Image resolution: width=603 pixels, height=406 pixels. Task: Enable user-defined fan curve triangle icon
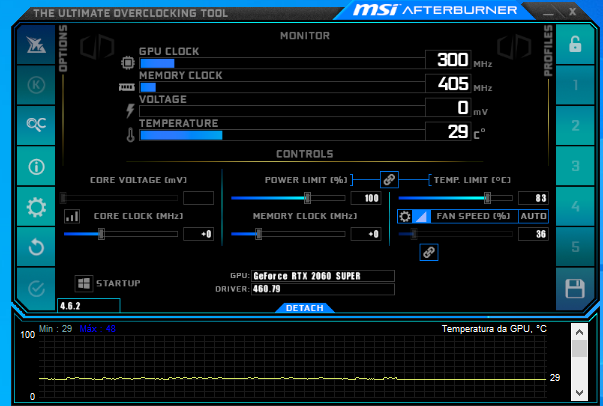coord(421,216)
